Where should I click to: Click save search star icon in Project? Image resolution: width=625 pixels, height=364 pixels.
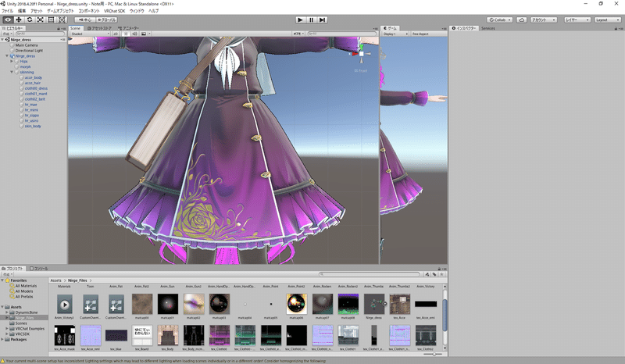(x=441, y=274)
